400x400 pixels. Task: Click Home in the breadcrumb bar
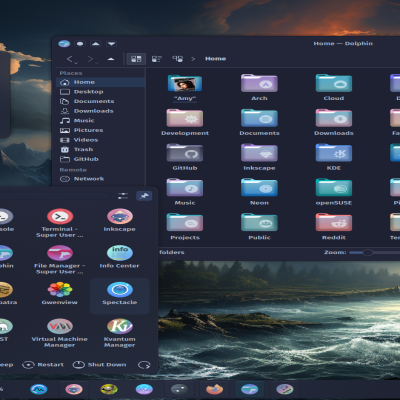point(215,59)
